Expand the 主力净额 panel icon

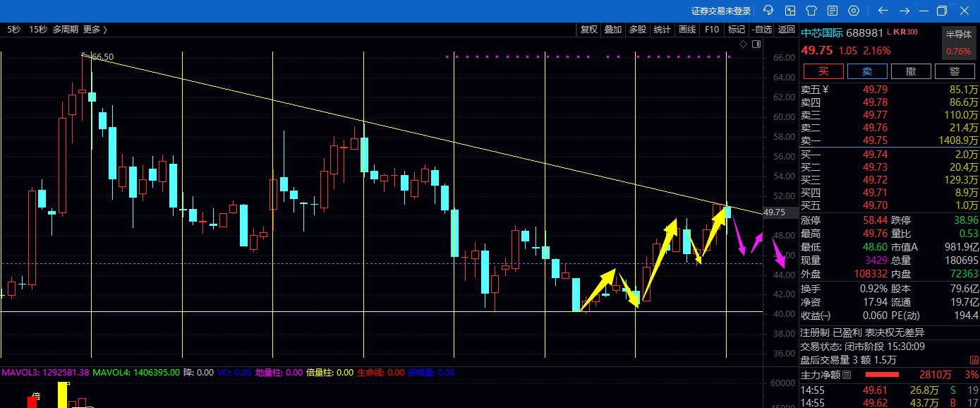point(847,375)
